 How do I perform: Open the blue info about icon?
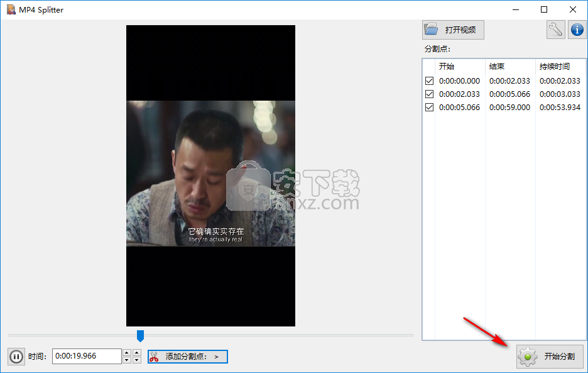(577, 30)
